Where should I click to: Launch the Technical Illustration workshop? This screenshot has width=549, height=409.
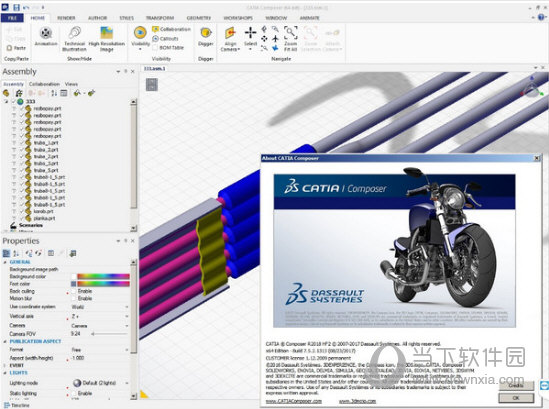75,39
